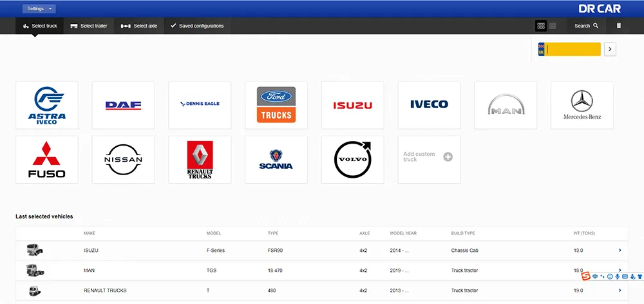Choose the Renault Trucks logo tile

(x=200, y=159)
